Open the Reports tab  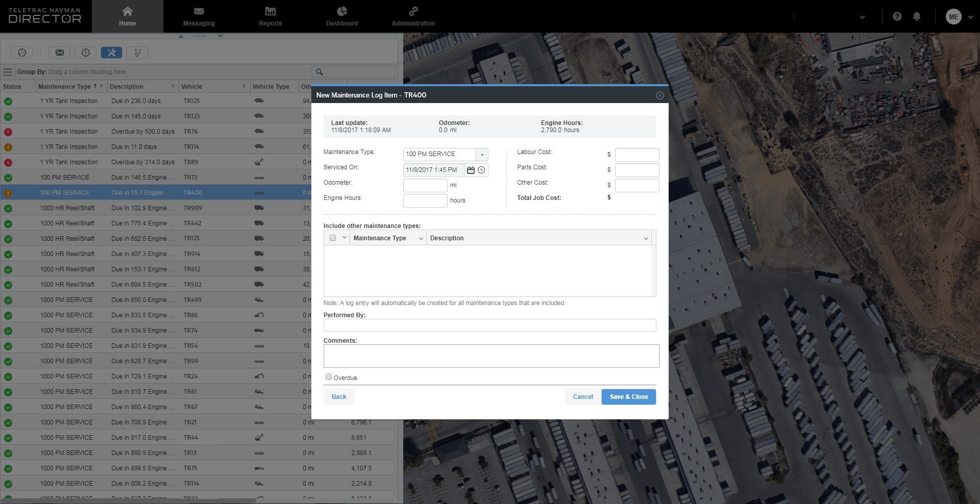(x=270, y=16)
